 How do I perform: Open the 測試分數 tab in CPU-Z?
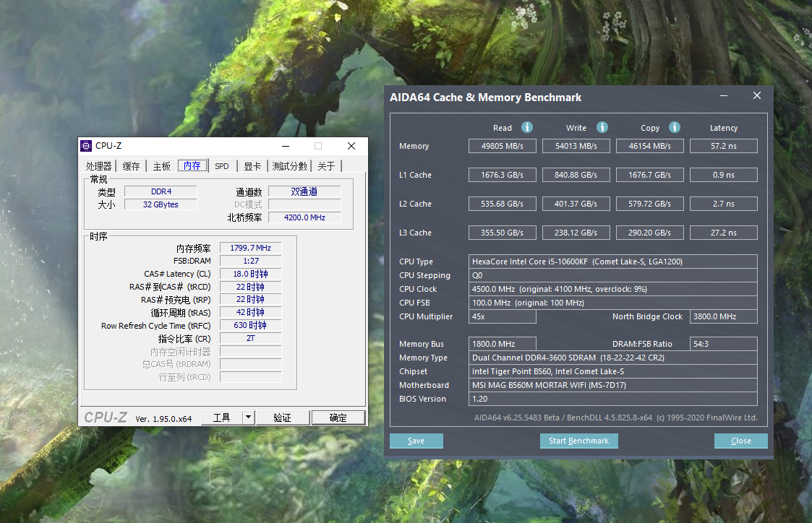(x=289, y=166)
